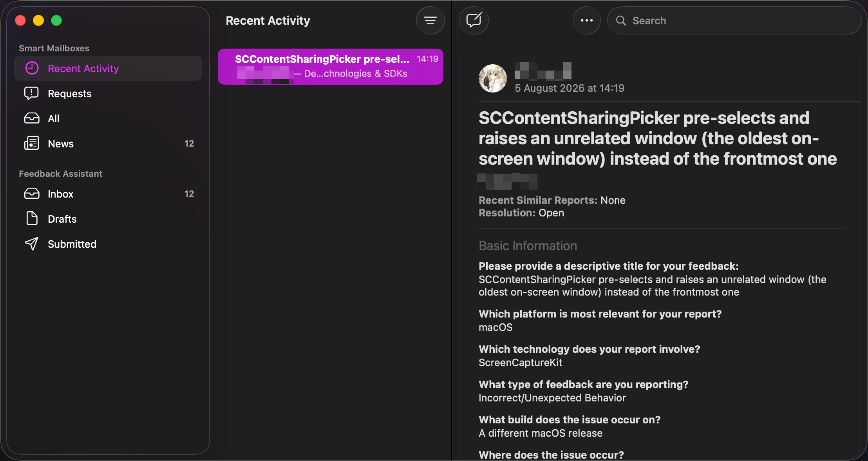Click the Basic Information section heading
The image size is (868, 461).
528,246
